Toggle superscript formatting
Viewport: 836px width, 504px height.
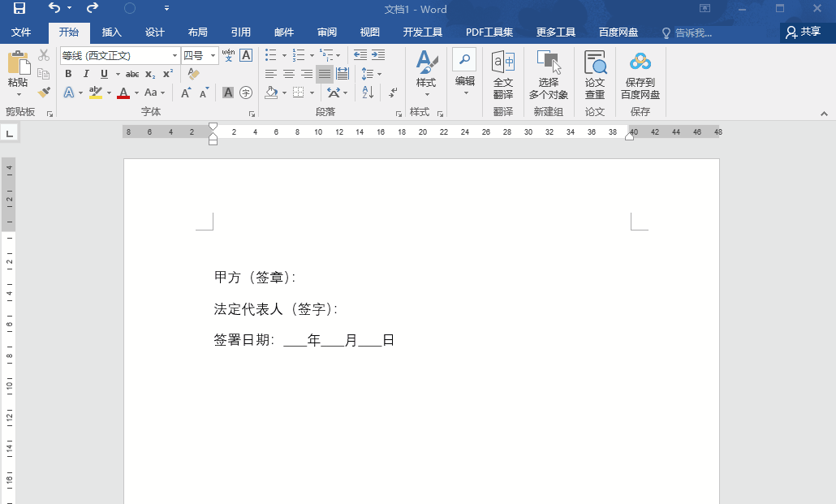tap(168, 74)
